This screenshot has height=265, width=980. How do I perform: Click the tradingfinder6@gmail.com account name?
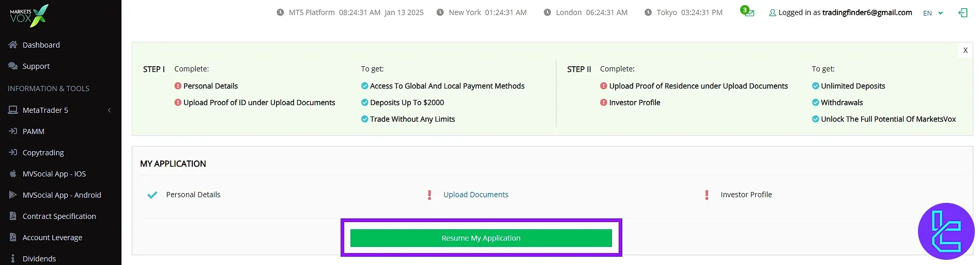[x=867, y=12]
